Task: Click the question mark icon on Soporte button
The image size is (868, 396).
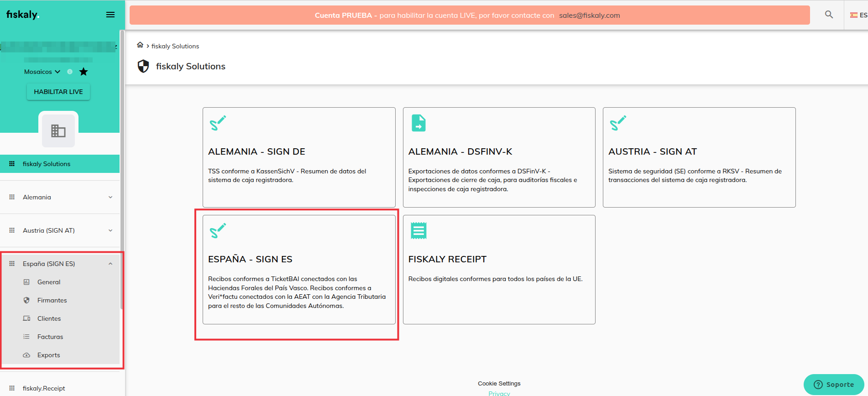Action: 818,385
